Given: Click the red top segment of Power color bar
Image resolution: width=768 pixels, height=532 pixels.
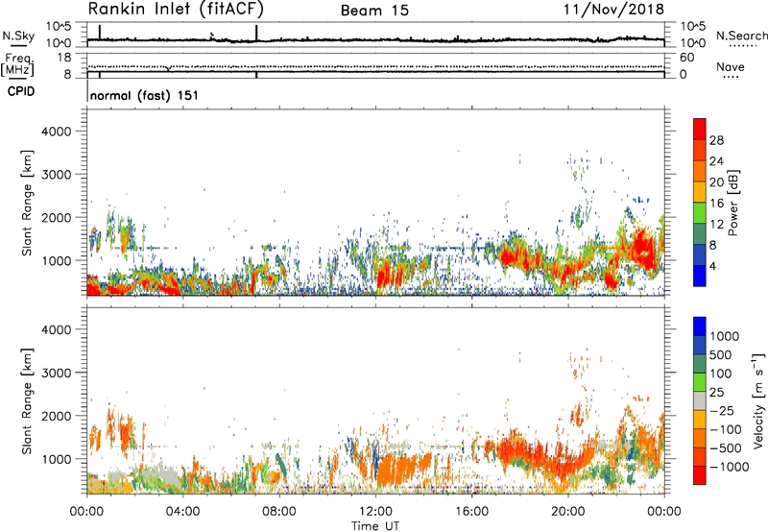Looking at the screenshot, I should tap(700, 129).
